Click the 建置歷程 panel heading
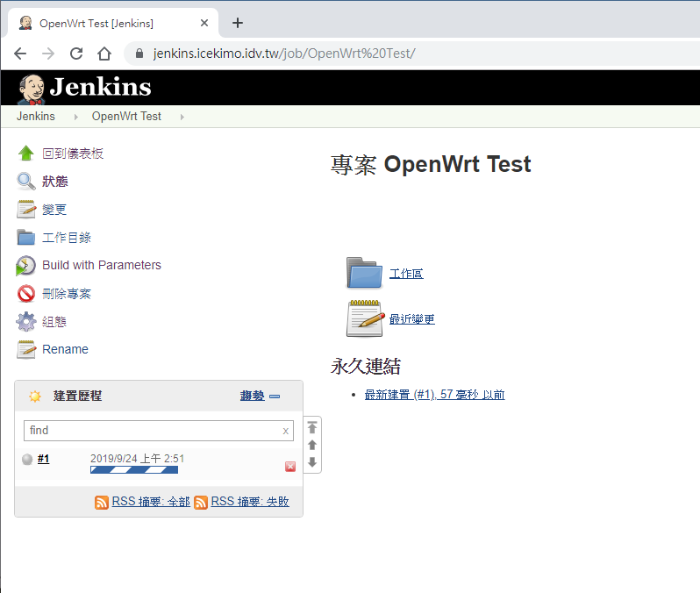 78,396
